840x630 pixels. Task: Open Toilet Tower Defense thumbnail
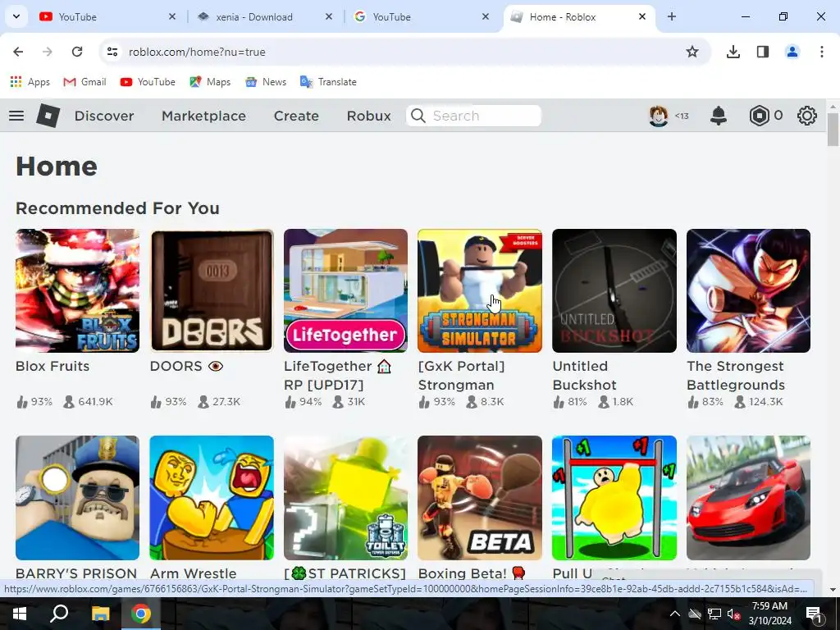click(x=346, y=498)
